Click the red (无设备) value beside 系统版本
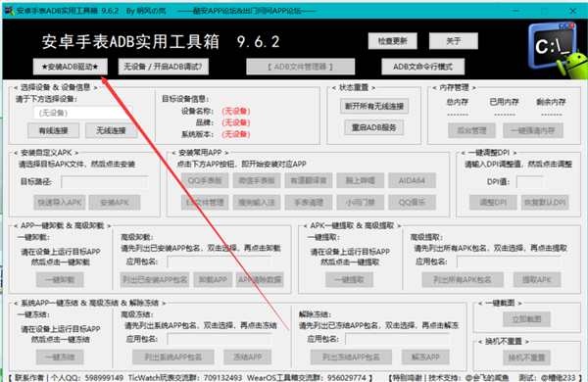This screenshot has height=382, width=588. pyautogui.click(x=236, y=134)
